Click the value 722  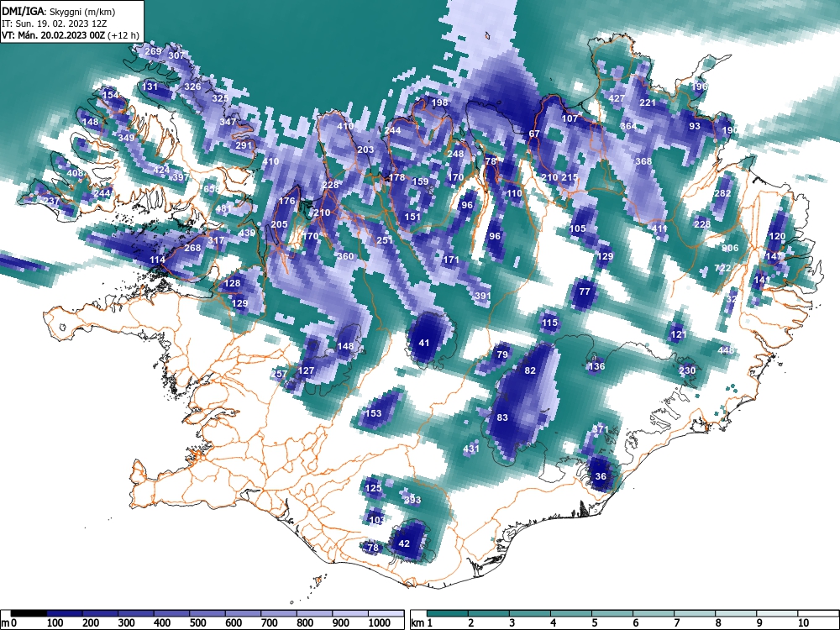tap(722, 268)
